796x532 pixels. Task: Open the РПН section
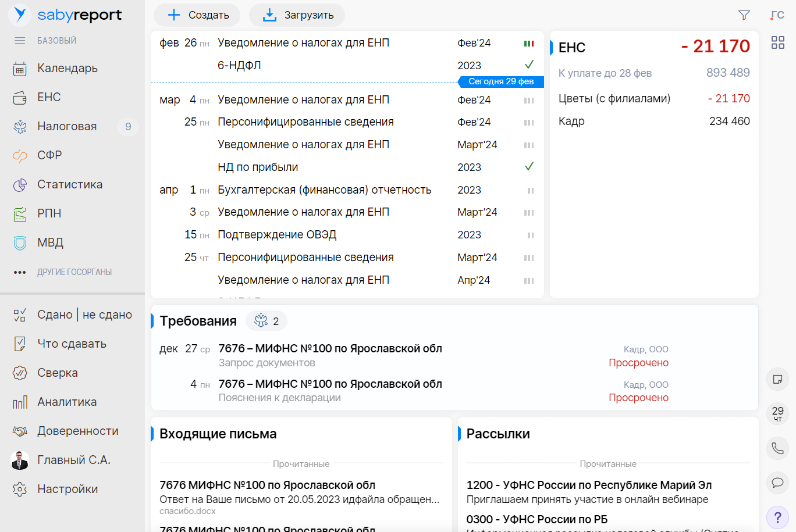click(52, 213)
